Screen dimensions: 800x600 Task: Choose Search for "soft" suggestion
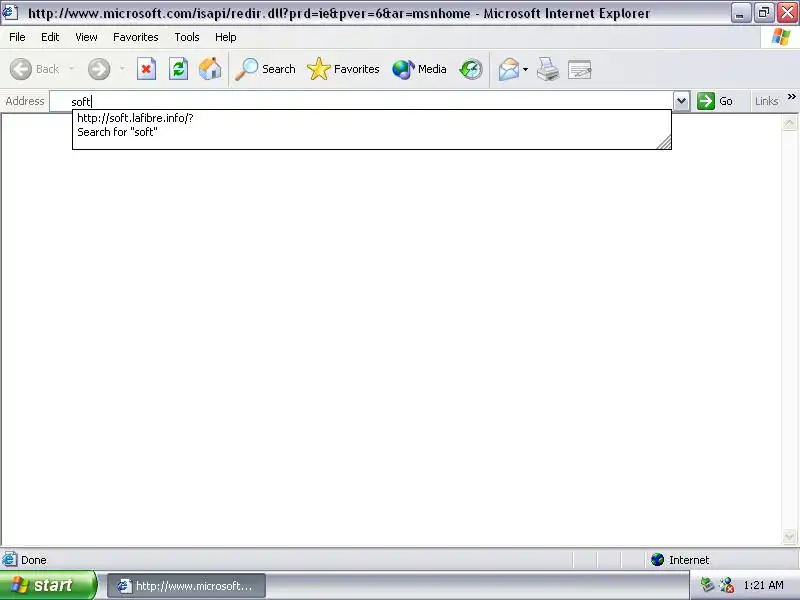click(x=371, y=132)
